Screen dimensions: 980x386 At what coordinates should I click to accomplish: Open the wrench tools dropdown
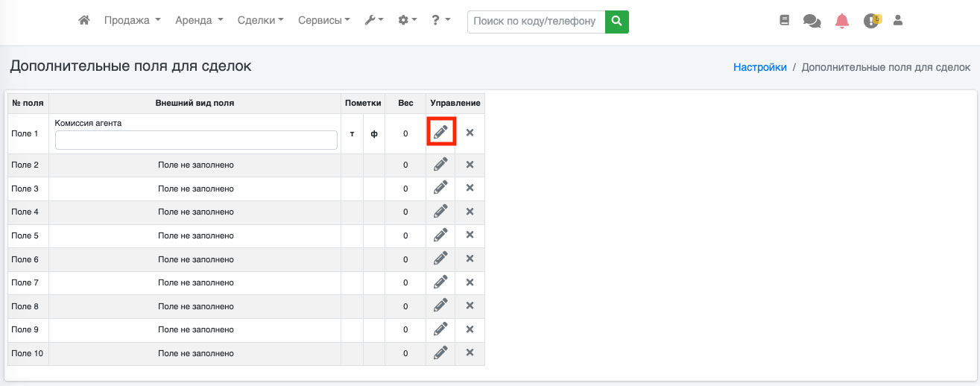(374, 21)
